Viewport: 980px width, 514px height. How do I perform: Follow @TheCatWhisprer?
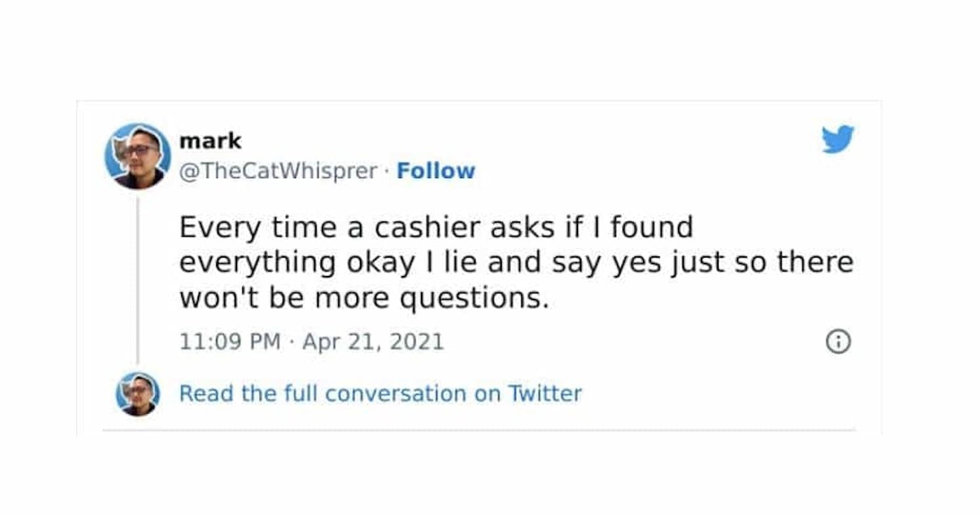435,171
